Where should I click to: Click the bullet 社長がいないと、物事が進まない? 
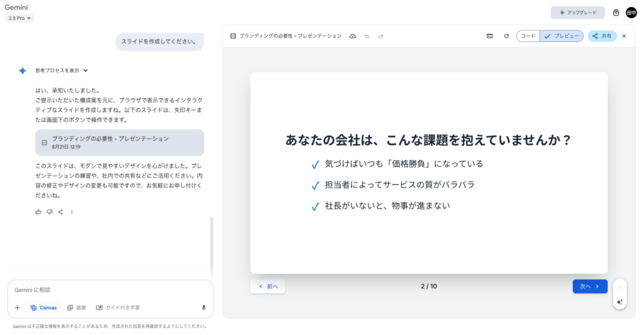[387, 206]
